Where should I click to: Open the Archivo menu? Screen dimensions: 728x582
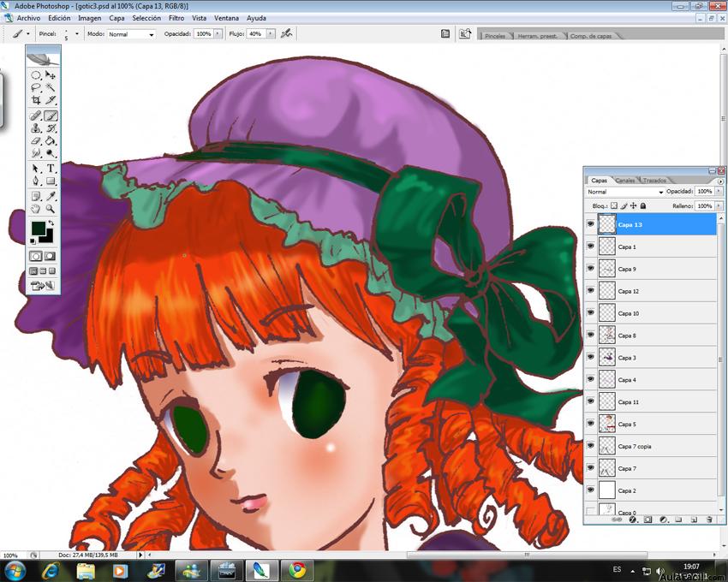point(28,18)
